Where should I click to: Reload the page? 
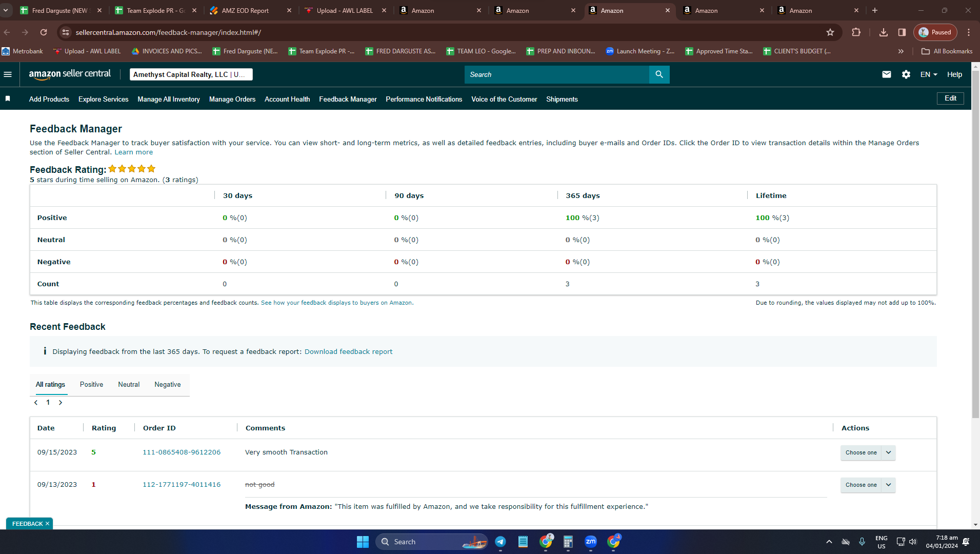(x=44, y=32)
